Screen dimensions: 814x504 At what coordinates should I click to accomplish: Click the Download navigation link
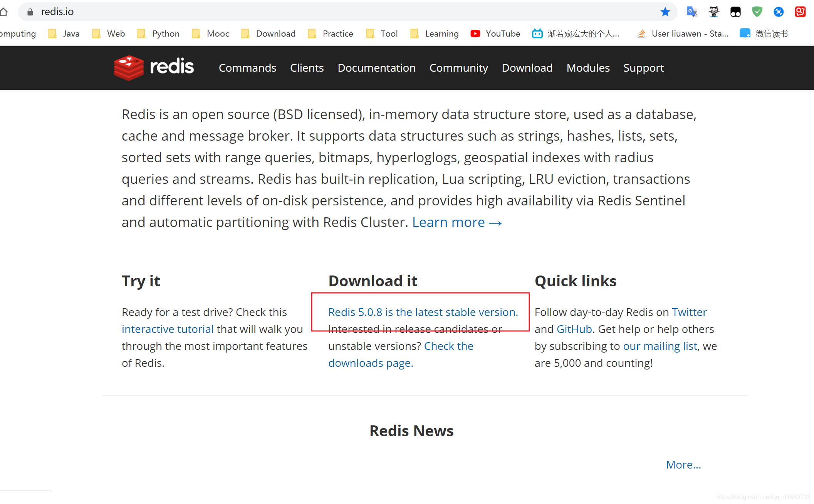coord(527,68)
